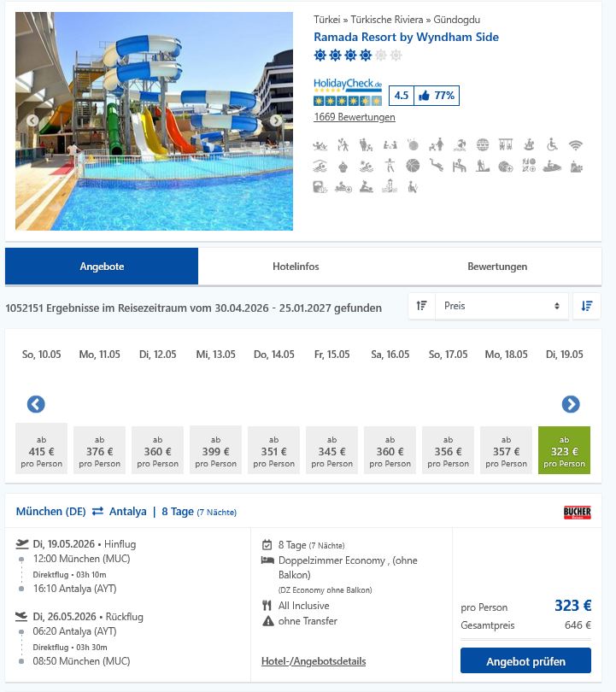Screen dimensions: 616x692
Task: Click the massage amenity icon without plus
Action: point(366,187)
